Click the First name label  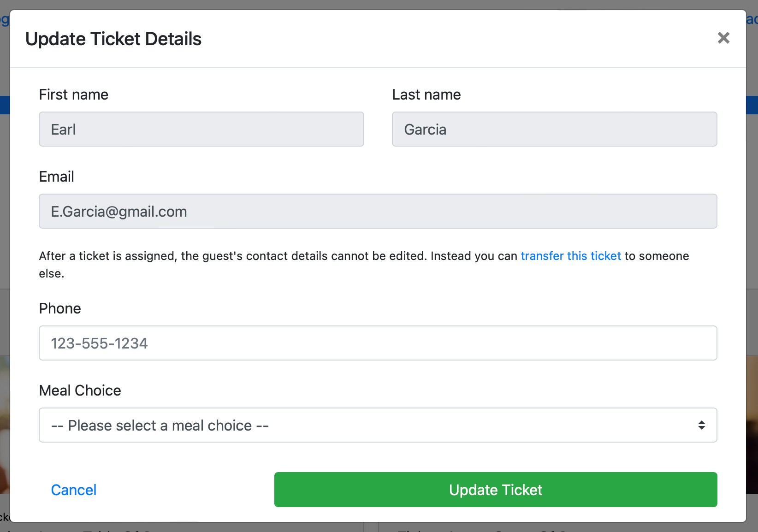click(74, 95)
